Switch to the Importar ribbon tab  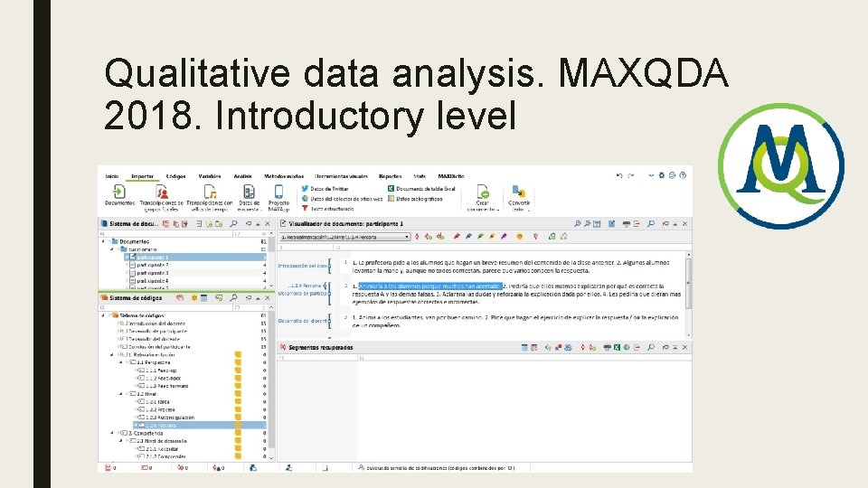[x=142, y=176]
